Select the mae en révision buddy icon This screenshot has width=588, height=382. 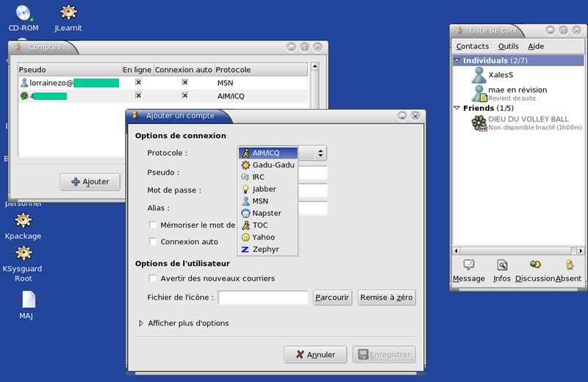coord(479,93)
